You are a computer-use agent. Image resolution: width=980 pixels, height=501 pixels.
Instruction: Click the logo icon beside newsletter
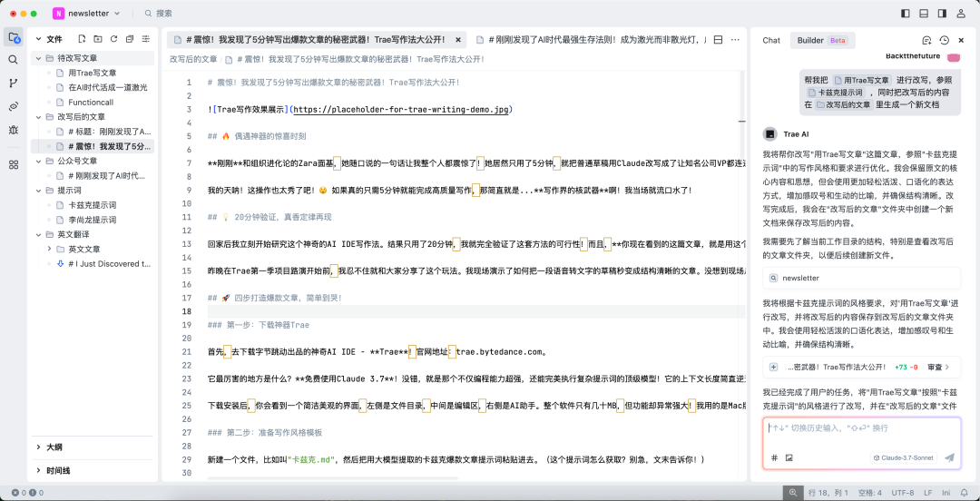58,13
